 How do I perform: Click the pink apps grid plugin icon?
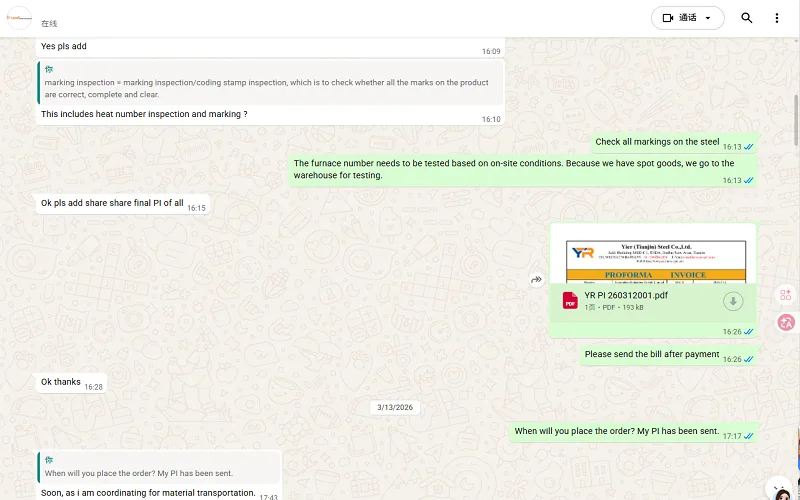[786, 294]
